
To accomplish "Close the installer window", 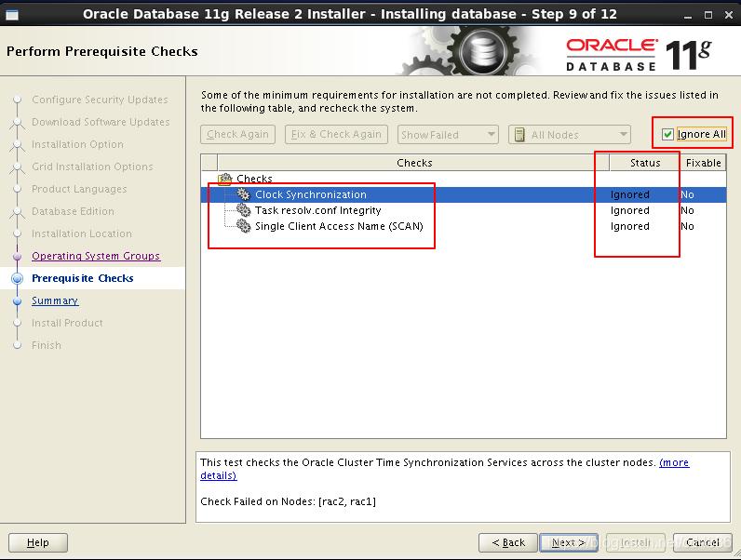I will [728, 15].
